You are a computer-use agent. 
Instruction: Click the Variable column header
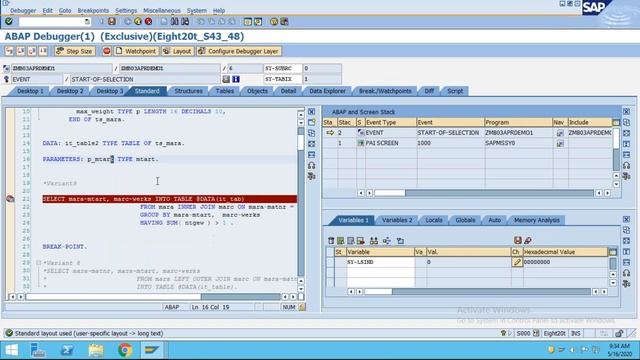pyautogui.click(x=380, y=252)
